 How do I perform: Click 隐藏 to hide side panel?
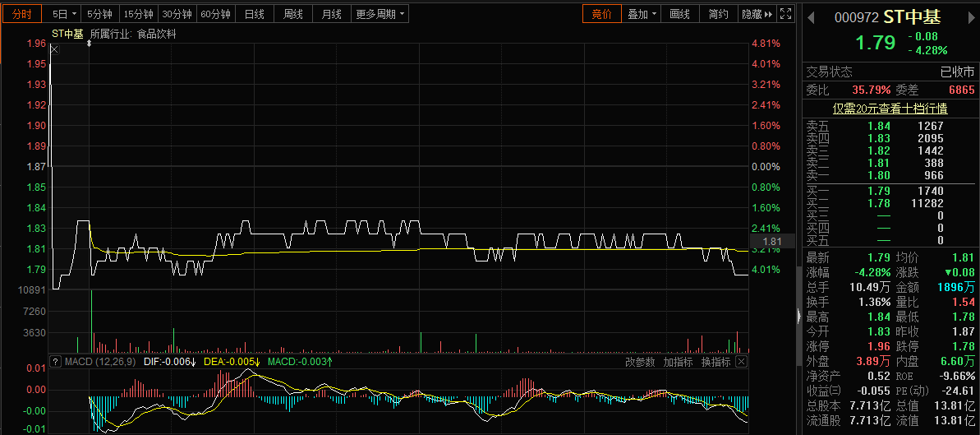pos(757,14)
